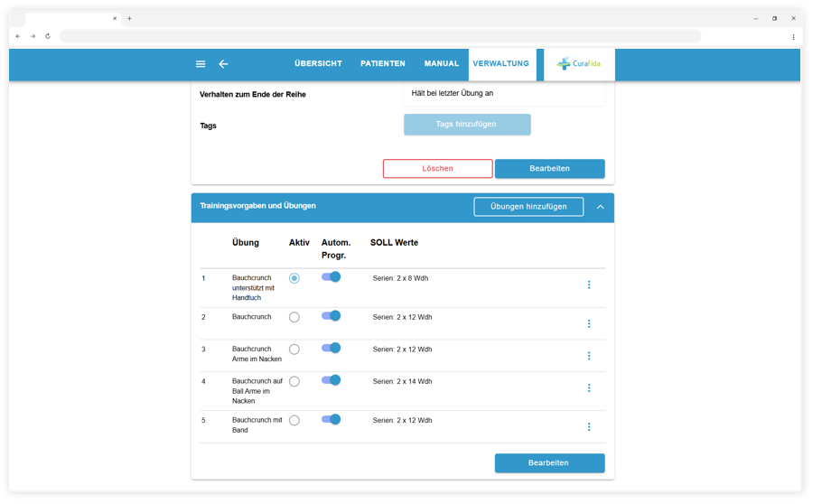Click exercise name 'Bauchcrunch auf Ball Arme im Nacken'
822x504 pixels.
257,391
